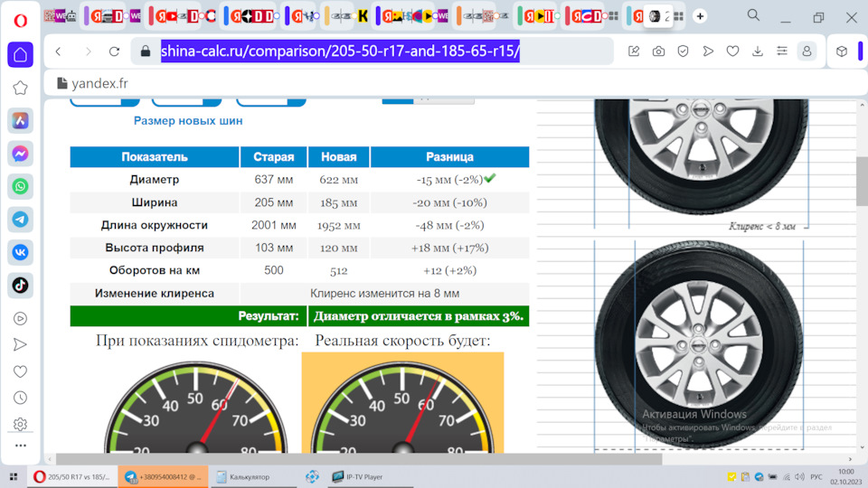Open the Opera menu logo

[x=21, y=21]
